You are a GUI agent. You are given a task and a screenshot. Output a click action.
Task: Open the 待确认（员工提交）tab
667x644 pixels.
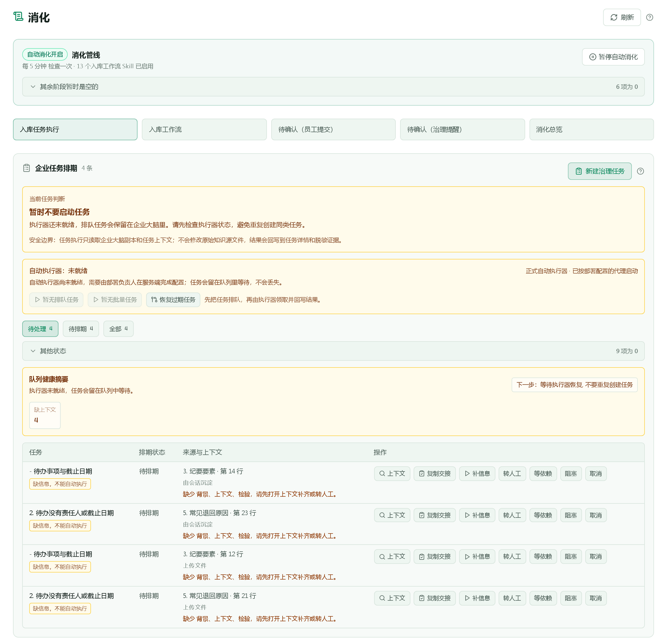point(333,129)
